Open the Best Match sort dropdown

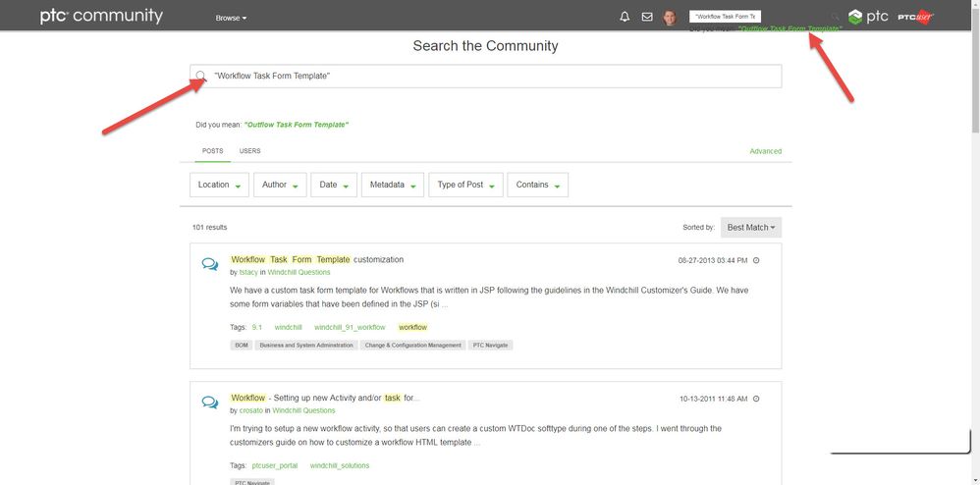[x=750, y=228]
